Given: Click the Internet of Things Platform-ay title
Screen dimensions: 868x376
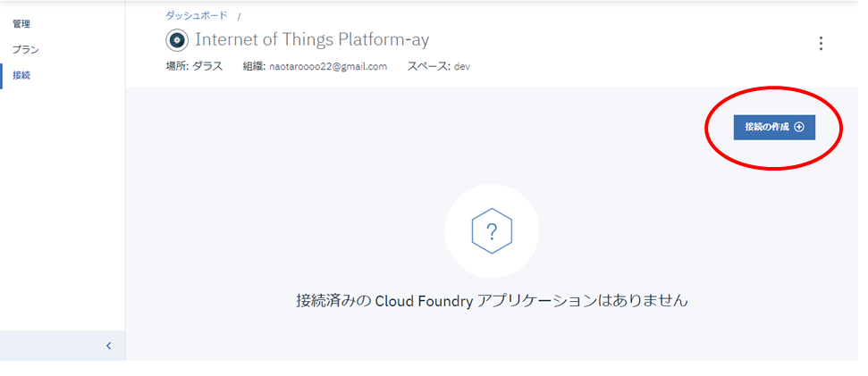Looking at the screenshot, I should click(x=312, y=40).
